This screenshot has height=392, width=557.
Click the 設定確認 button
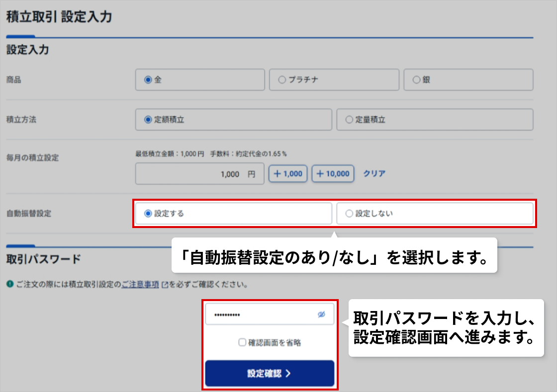(270, 374)
